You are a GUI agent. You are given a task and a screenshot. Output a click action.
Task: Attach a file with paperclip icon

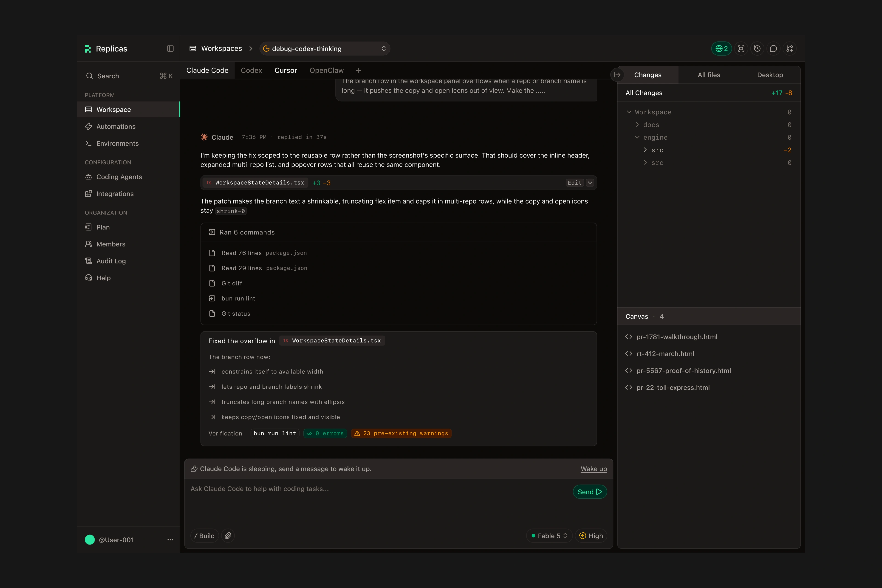pos(228,535)
